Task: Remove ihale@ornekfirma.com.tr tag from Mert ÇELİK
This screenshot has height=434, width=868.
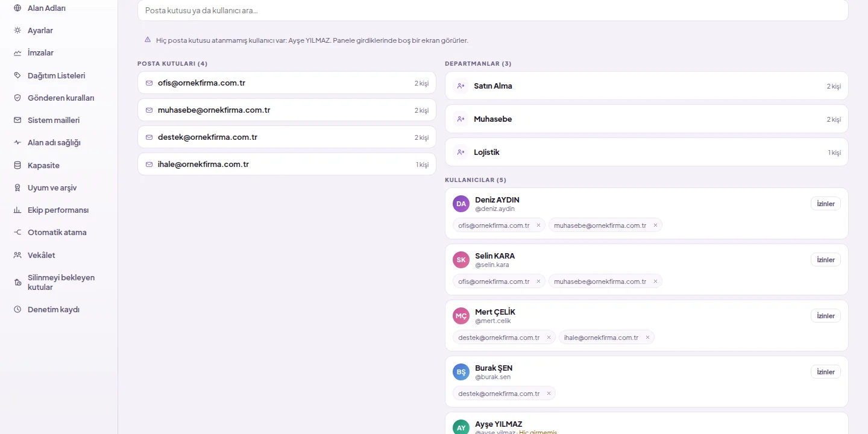Action: (x=647, y=338)
